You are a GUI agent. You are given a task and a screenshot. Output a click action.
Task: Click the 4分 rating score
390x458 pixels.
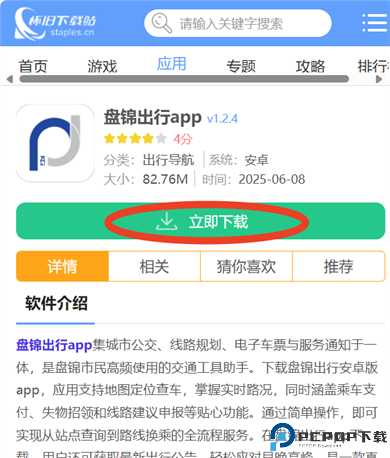click(183, 139)
